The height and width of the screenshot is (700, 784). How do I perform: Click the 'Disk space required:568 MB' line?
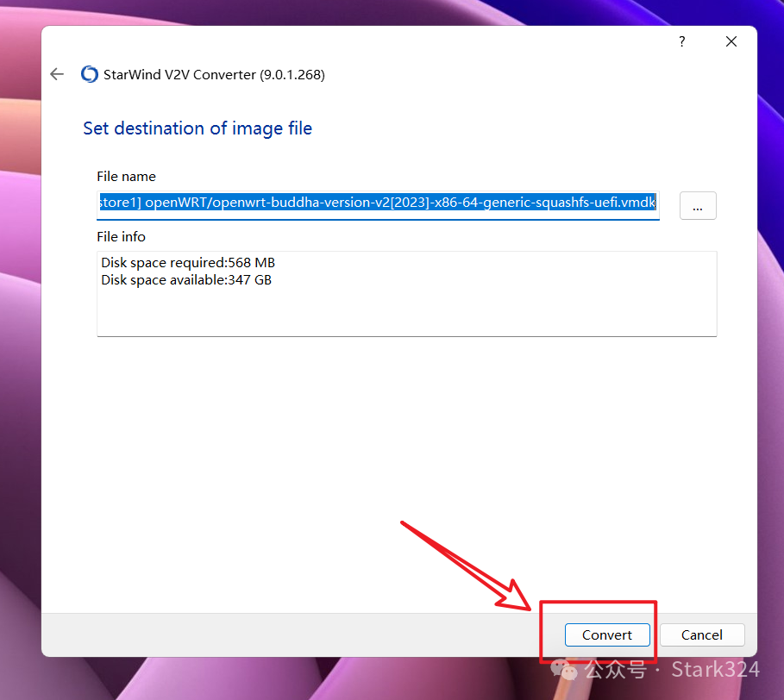pos(188,263)
